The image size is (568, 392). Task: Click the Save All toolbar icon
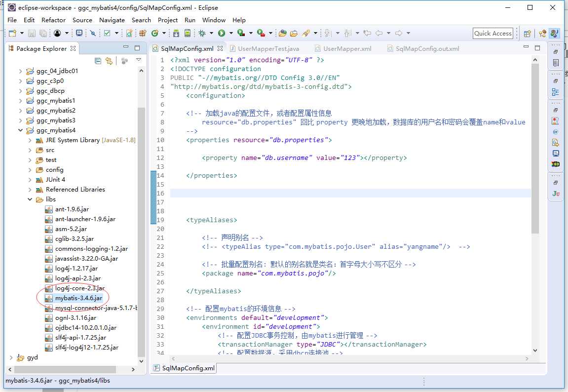coord(43,34)
